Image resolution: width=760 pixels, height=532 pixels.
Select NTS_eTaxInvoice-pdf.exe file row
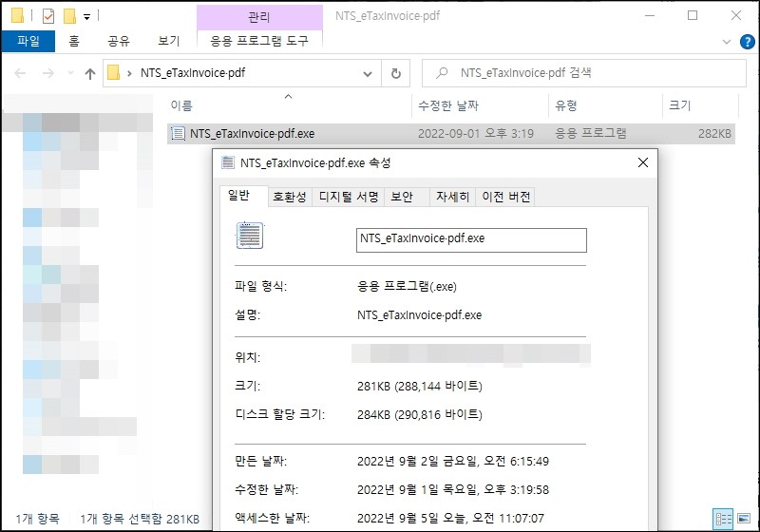[451, 134]
